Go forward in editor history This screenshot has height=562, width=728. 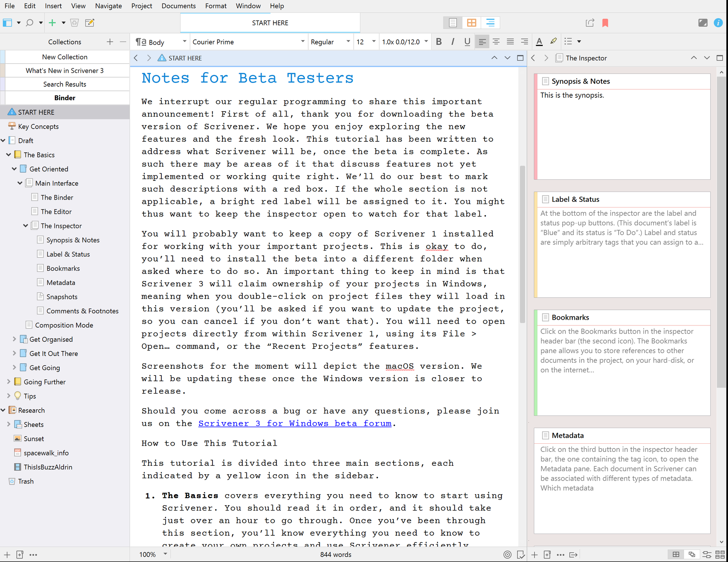tap(149, 58)
